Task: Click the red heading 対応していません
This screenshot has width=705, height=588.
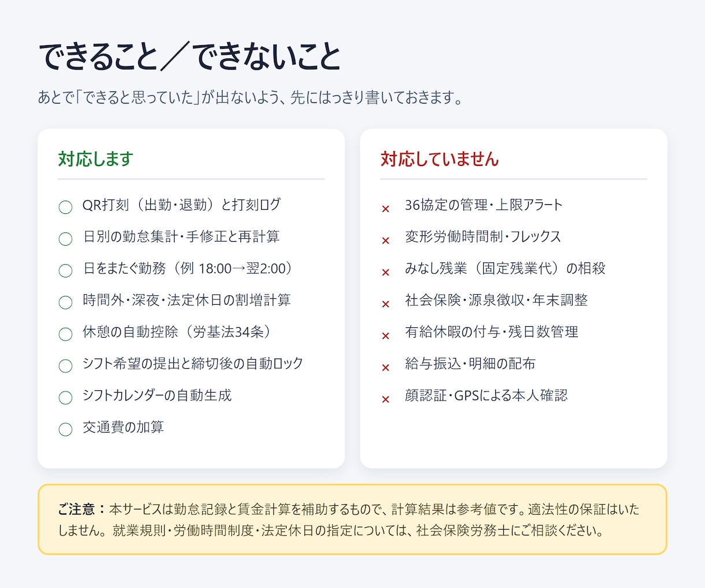Action: click(x=440, y=159)
